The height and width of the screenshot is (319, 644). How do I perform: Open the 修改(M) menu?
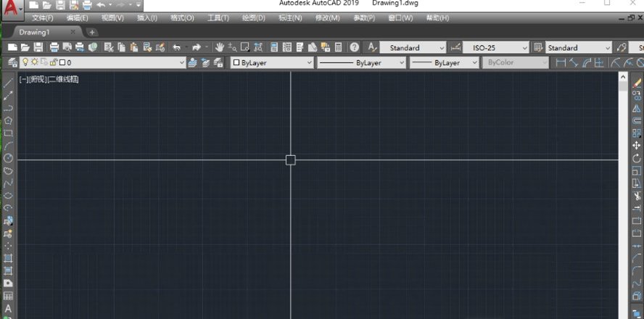coord(327,18)
